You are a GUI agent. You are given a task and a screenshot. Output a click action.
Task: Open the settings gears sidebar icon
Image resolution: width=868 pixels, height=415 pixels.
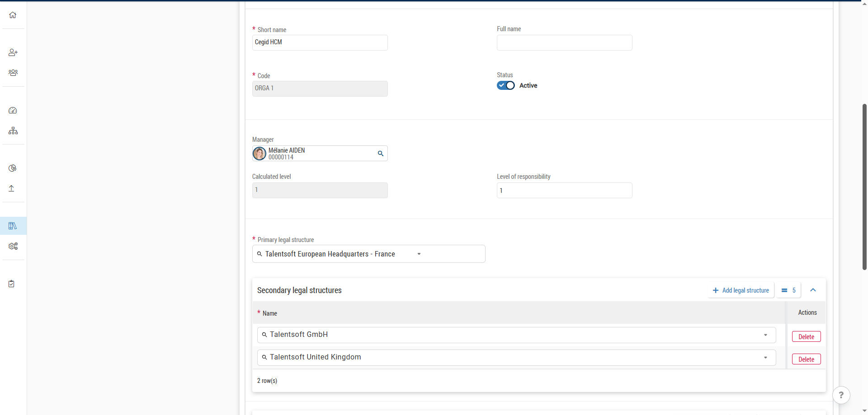13,246
